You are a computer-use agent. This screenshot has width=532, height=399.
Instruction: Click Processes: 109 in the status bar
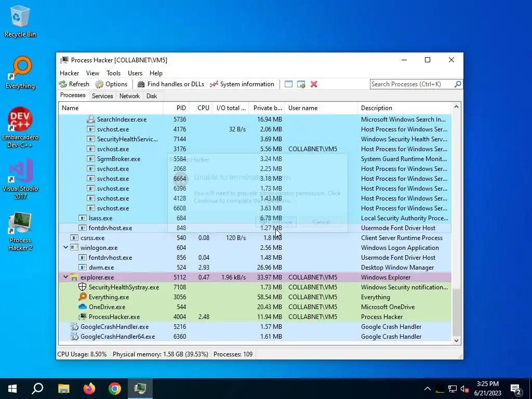pos(233,354)
